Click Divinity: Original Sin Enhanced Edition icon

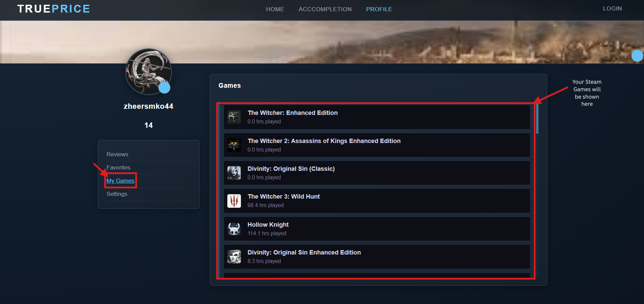234,257
